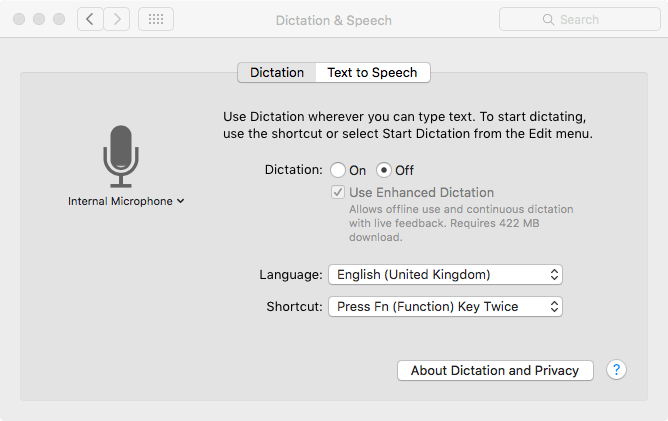
Task: Click the red close window button
Action: click(19, 19)
